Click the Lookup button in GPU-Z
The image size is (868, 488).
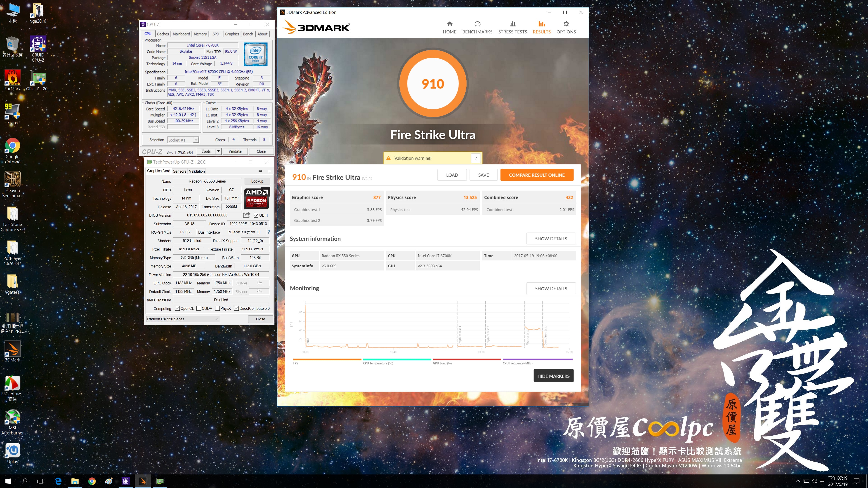click(257, 181)
